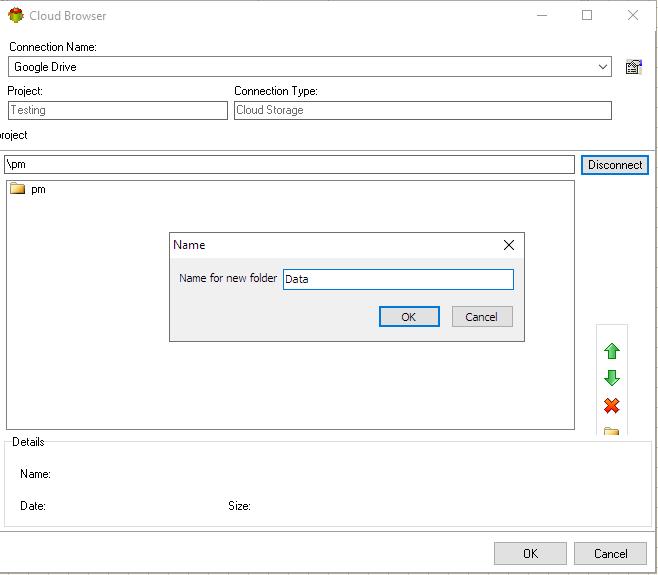
Task: Select the pm folder name text
Action: pyautogui.click(x=38, y=190)
